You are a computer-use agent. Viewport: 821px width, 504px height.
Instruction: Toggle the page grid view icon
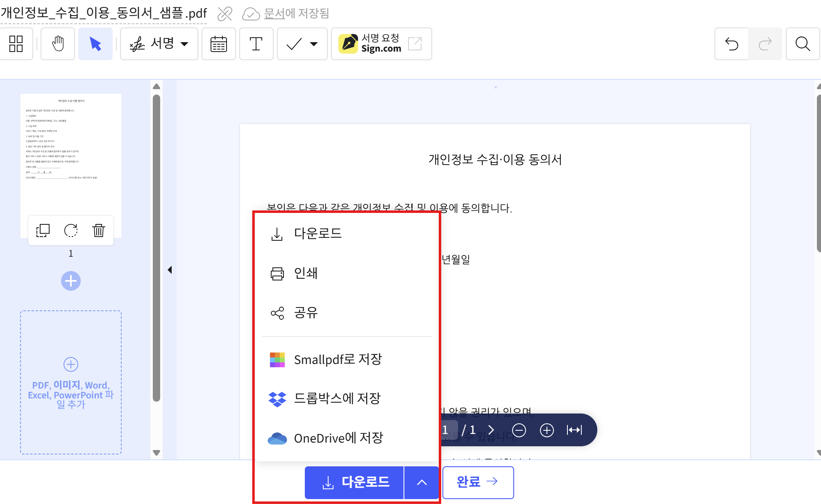pos(16,44)
